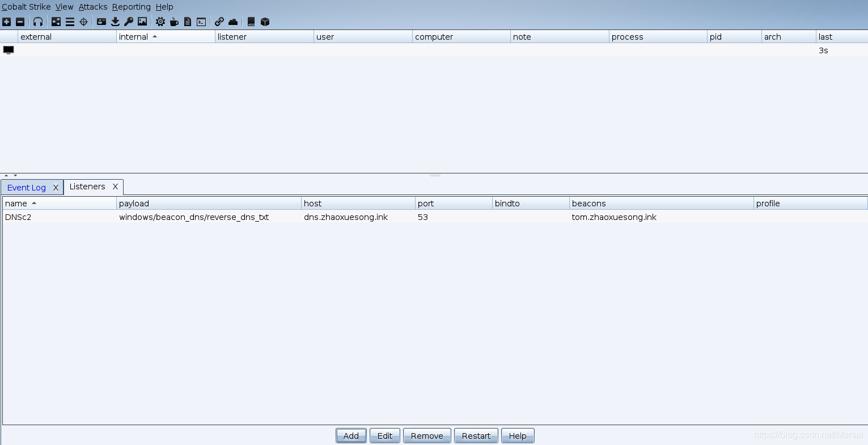
Task: Click split pane expand-down arrow
Action: pyautogui.click(x=15, y=176)
